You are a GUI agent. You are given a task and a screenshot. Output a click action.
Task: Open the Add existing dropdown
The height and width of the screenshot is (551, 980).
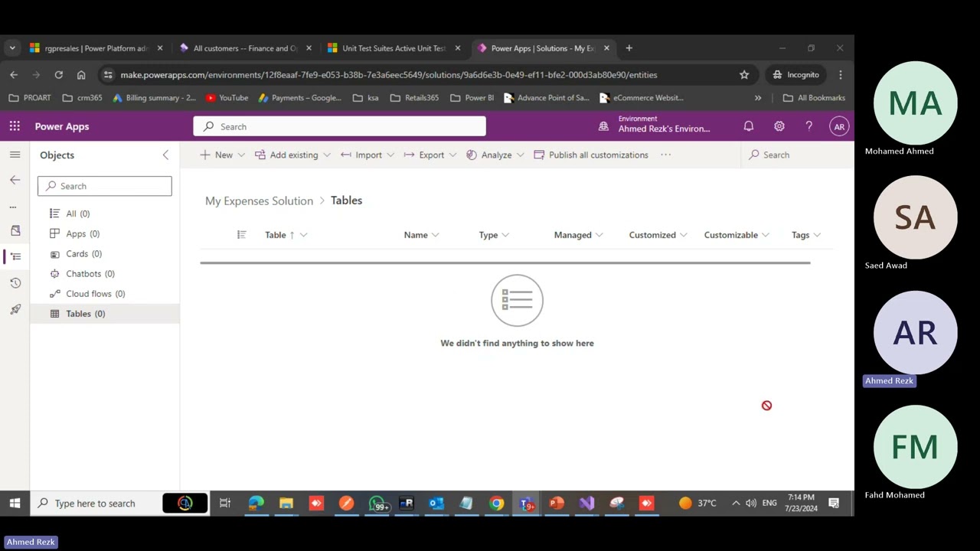point(293,155)
